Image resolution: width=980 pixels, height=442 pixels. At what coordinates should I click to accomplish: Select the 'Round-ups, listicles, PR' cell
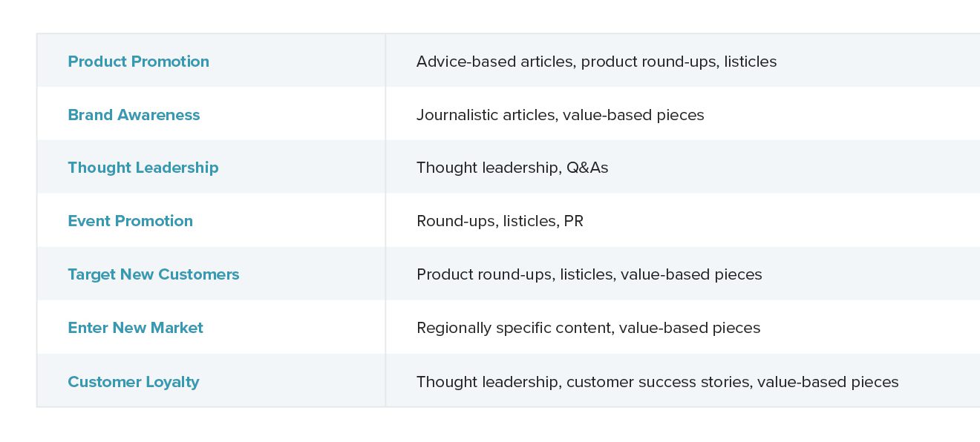tap(500, 222)
